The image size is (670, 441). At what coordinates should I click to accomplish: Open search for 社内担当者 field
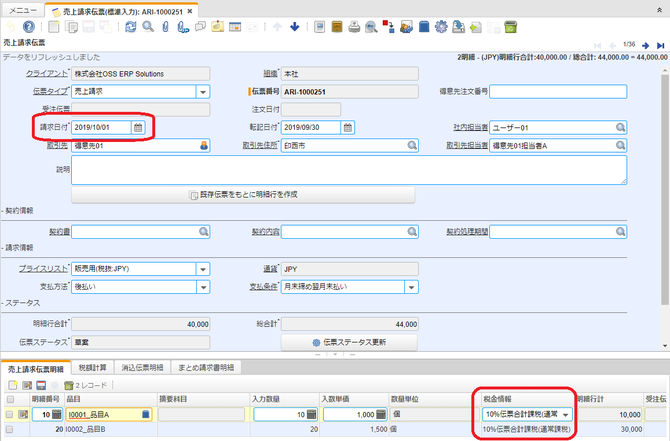620,127
